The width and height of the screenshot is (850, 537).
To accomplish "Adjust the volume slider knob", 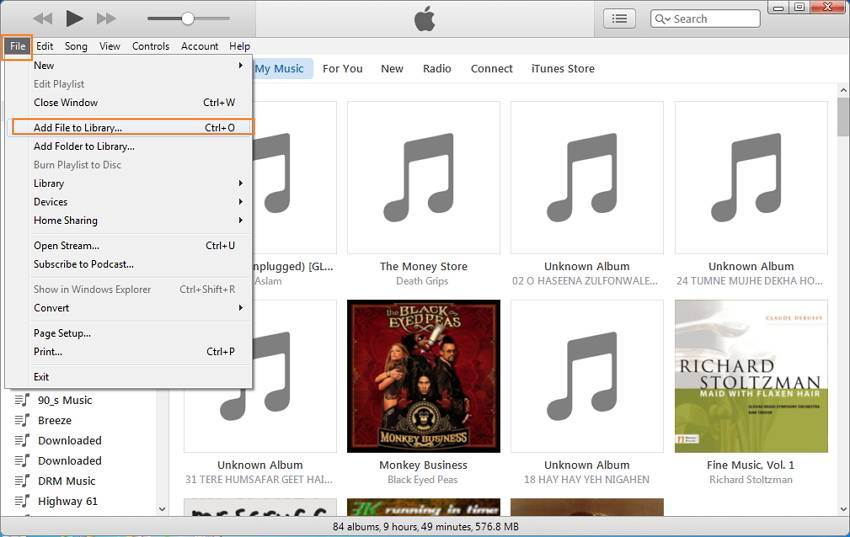I will tap(187, 18).
